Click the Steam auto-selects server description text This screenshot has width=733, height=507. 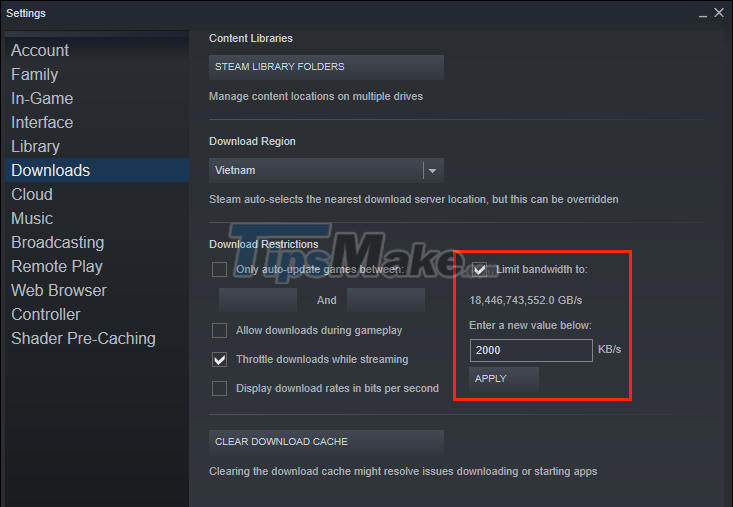414,200
